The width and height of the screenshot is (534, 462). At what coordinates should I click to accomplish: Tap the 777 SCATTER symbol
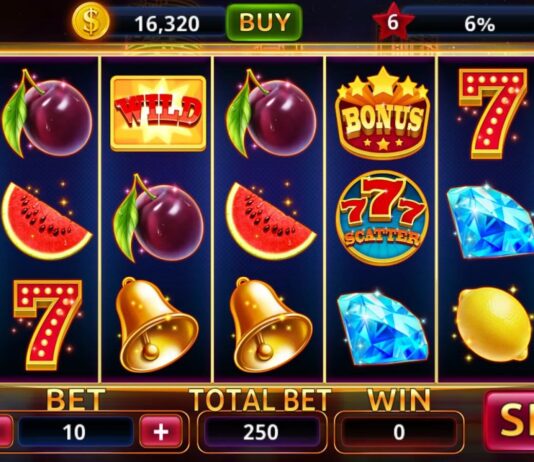(382, 218)
